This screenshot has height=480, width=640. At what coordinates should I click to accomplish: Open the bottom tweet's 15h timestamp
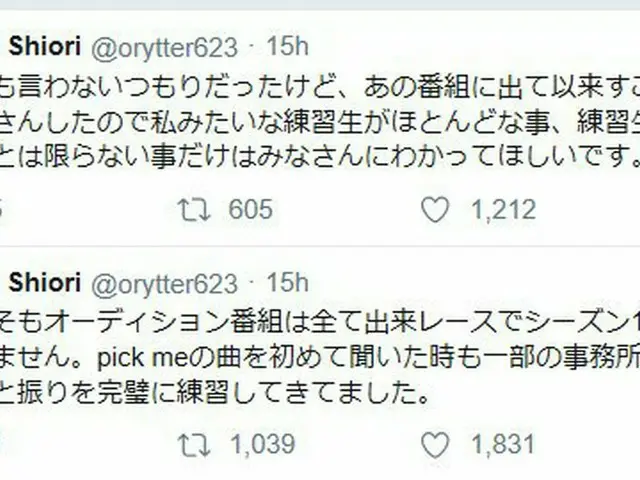[287, 283]
